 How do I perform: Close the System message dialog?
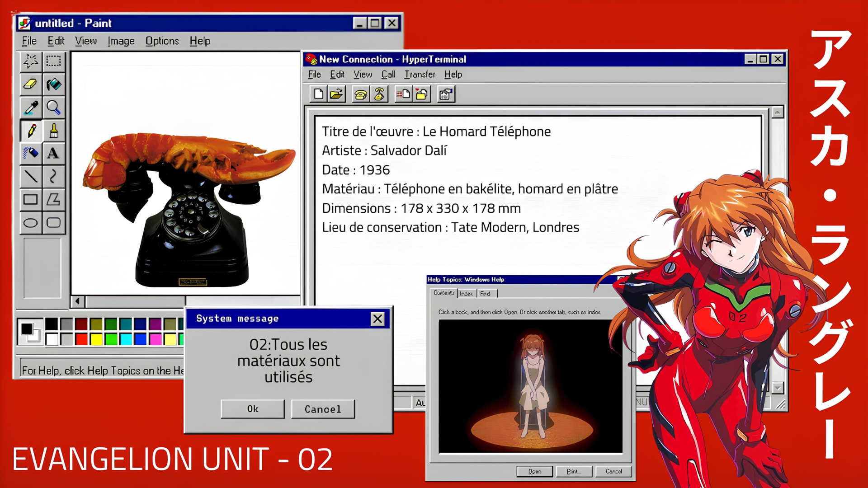coord(377,319)
